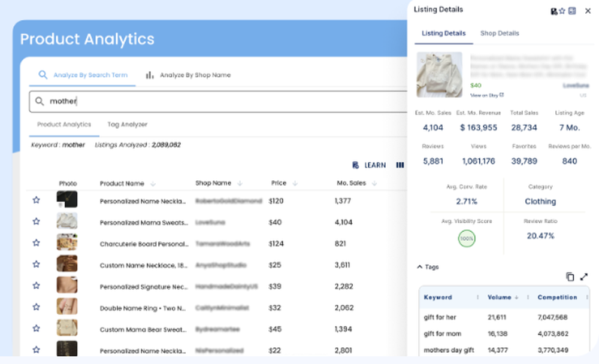
Task: Click the "gift for her" keyword row
Action: [x=504, y=317]
